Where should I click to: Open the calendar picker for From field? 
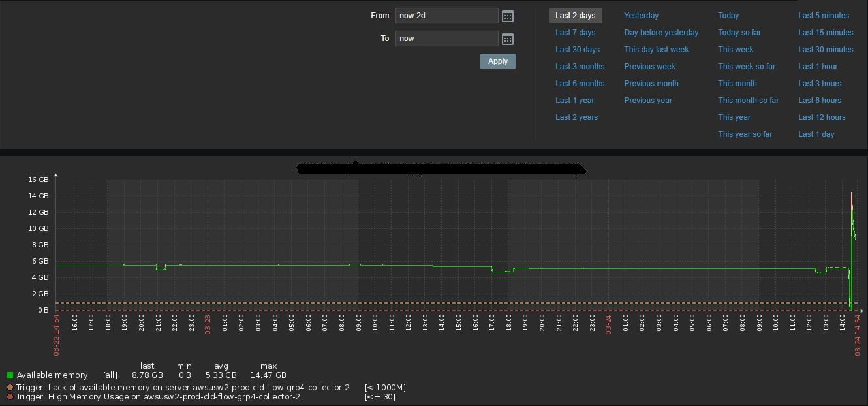point(507,16)
